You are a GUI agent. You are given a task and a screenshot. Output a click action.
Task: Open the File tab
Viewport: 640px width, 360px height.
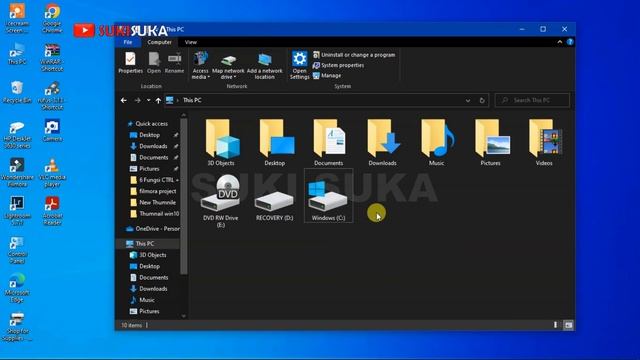click(x=128, y=42)
